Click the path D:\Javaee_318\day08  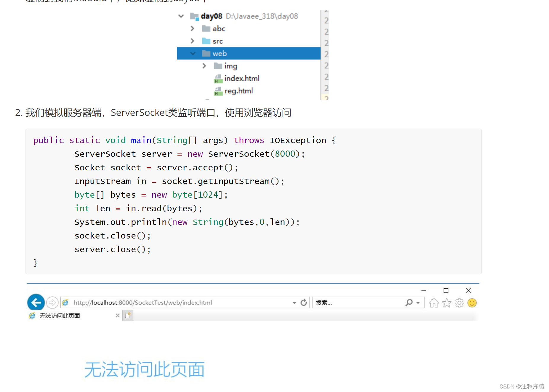[262, 16]
